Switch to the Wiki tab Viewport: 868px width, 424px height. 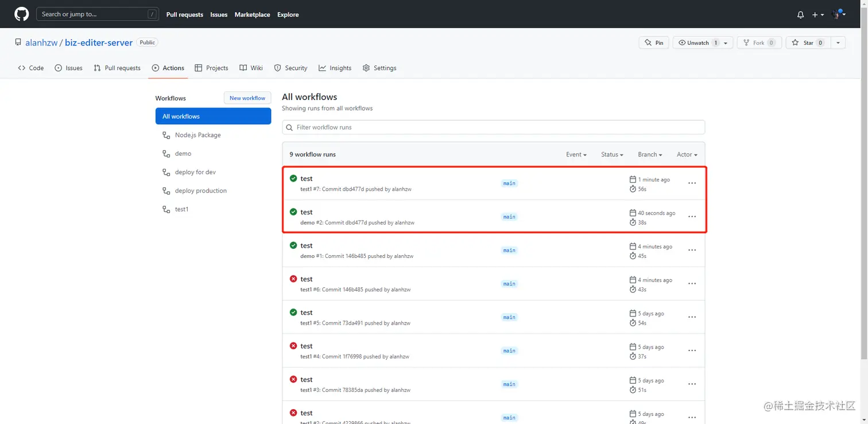(251, 68)
